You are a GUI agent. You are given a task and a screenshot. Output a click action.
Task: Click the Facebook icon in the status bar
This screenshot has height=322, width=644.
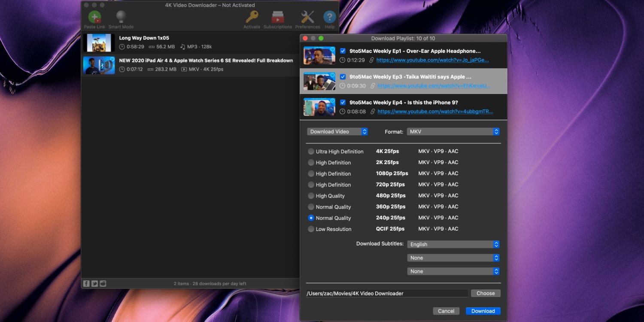pos(86,283)
